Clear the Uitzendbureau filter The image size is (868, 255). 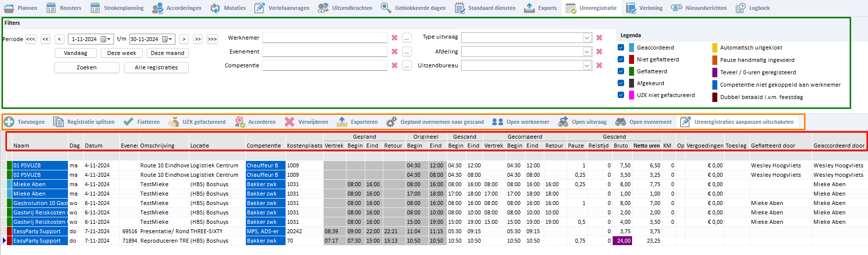point(599,65)
